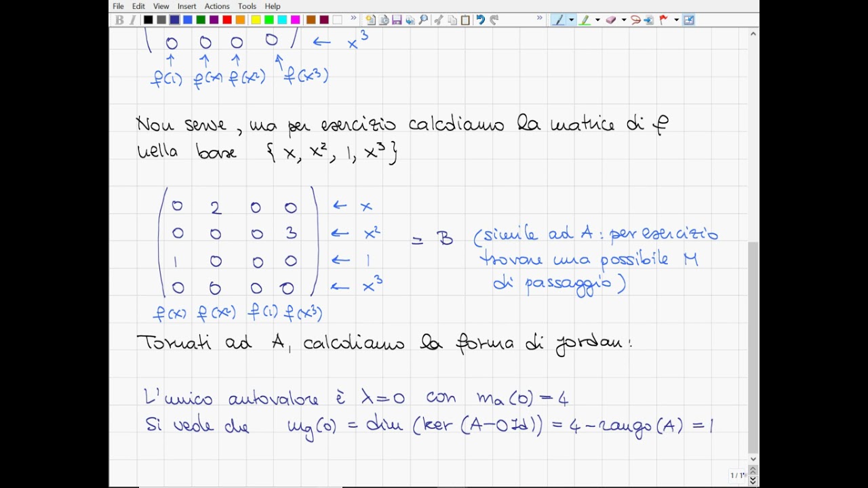Viewport: 868px width, 488px height.
Task: Select the white ink color
Action: tap(337, 20)
